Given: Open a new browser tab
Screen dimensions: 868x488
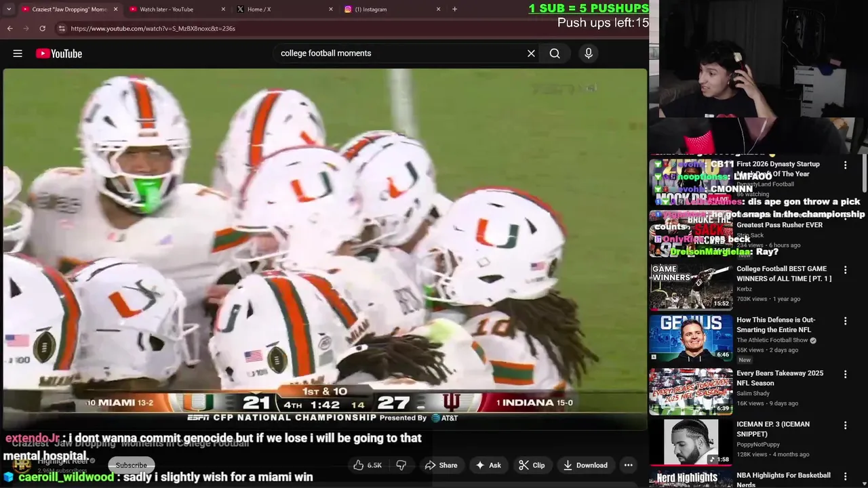Looking at the screenshot, I should (x=454, y=9).
